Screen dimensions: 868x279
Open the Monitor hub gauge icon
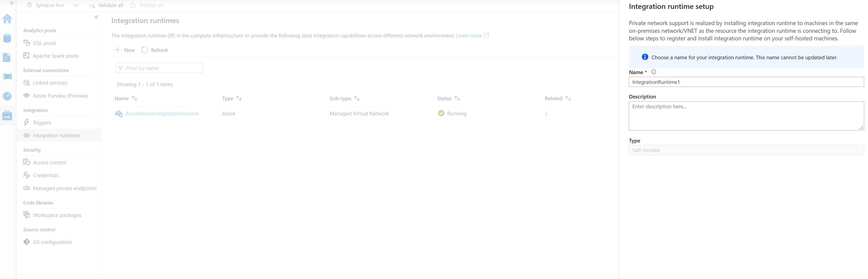point(7,96)
